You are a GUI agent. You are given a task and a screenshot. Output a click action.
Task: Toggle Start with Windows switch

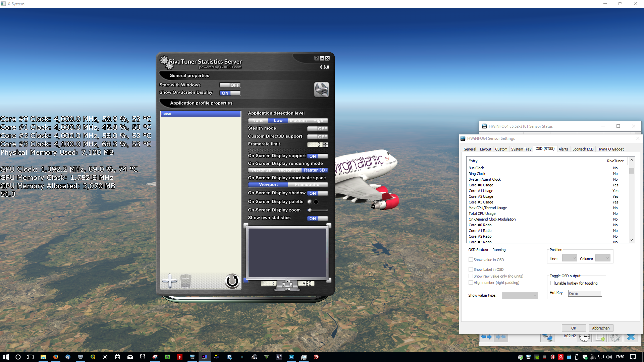230,85
